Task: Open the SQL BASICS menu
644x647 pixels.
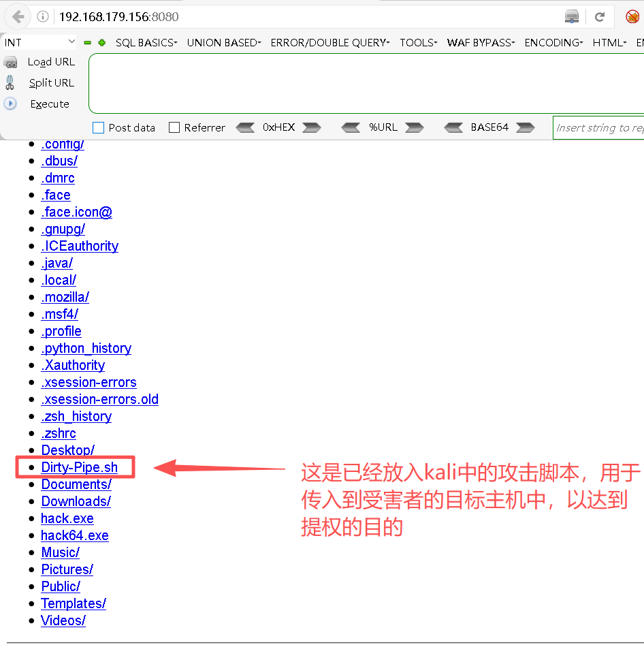Action: tap(146, 42)
